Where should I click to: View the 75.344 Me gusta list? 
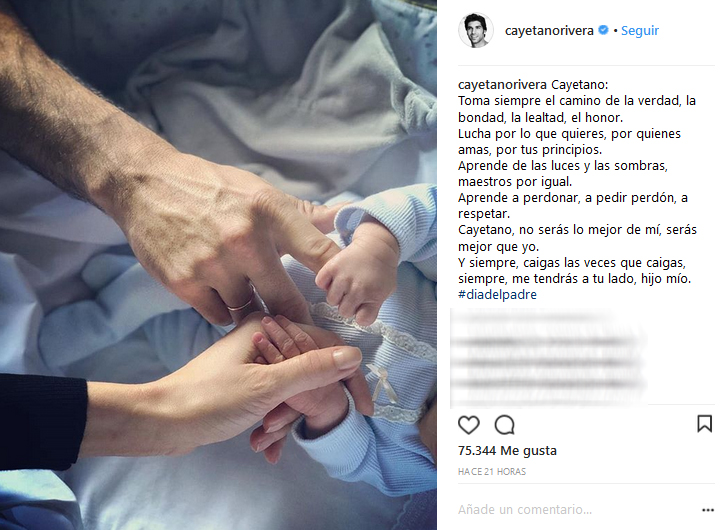[507, 451]
